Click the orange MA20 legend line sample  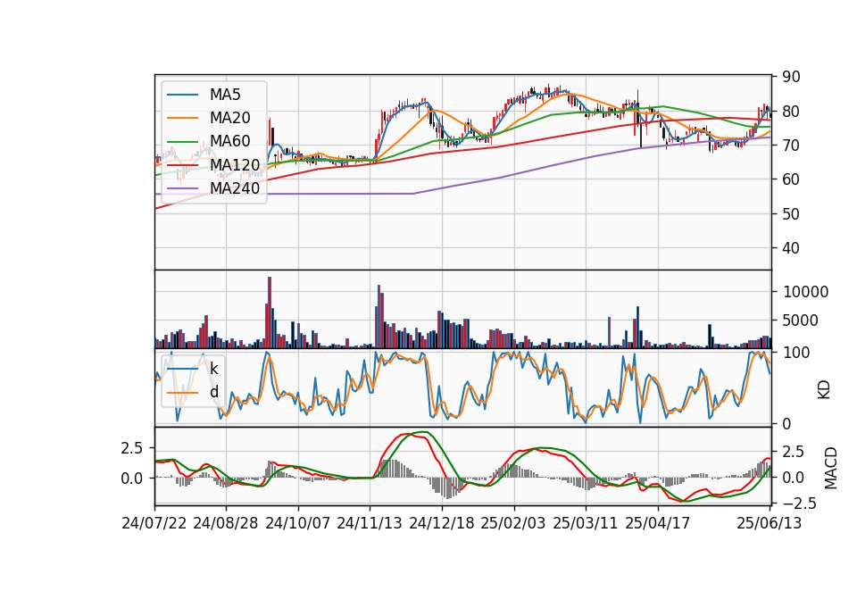[182, 118]
